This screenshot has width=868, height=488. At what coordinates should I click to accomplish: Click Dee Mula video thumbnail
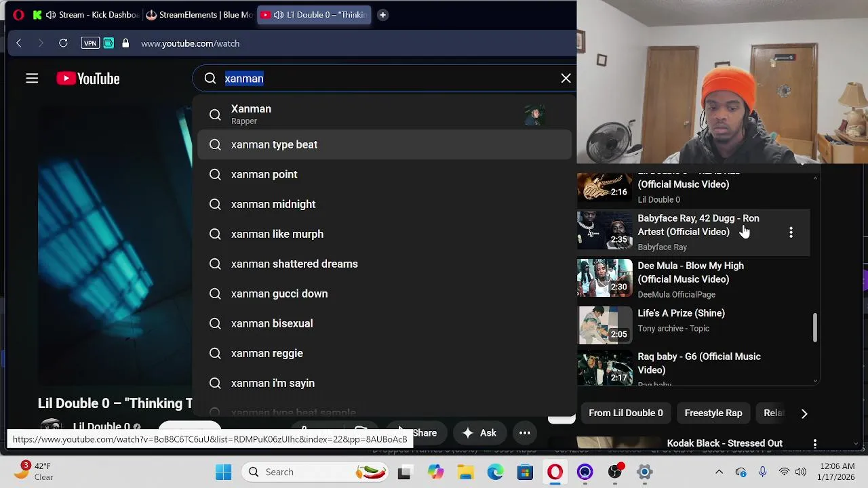click(604, 277)
